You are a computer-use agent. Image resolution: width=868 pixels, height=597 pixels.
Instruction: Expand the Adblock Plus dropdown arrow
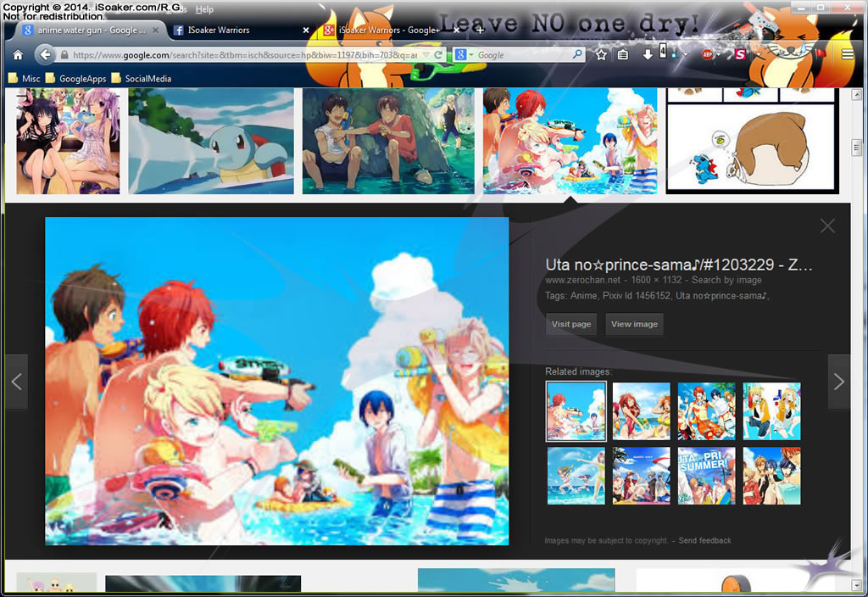click(718, 55)
